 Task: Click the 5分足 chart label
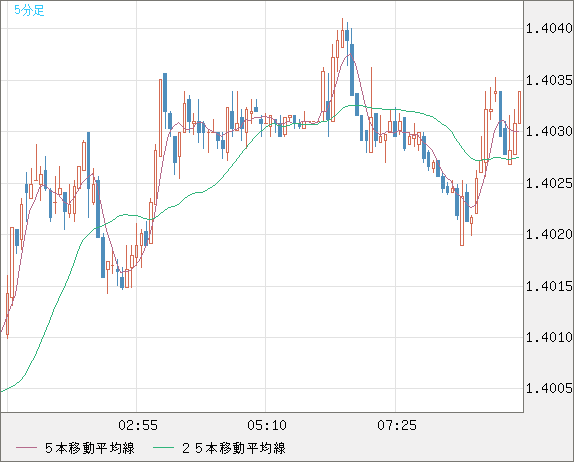[29, 10]
